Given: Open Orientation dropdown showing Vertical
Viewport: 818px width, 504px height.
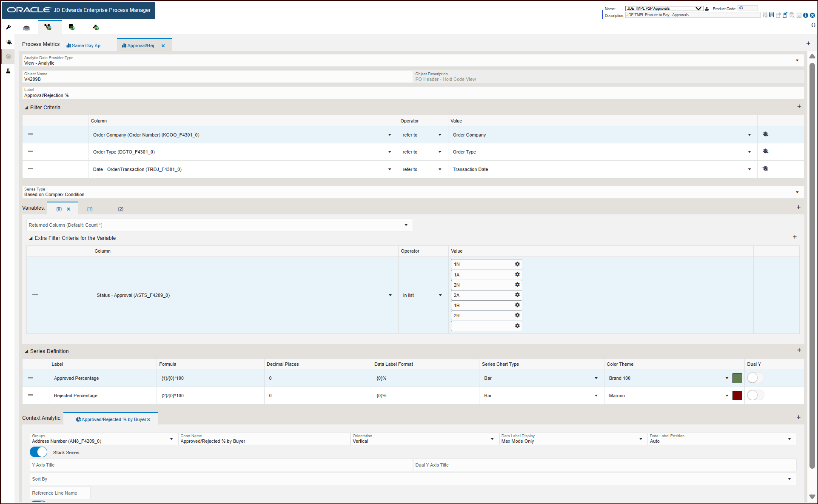Looking at the screenshot, I should (492, 439).
